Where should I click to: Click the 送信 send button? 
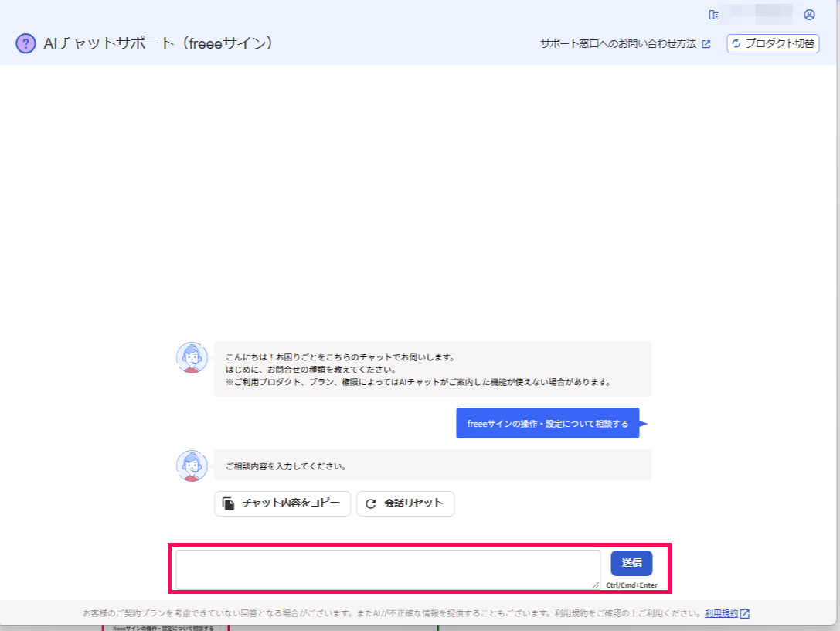coord(631,563)
